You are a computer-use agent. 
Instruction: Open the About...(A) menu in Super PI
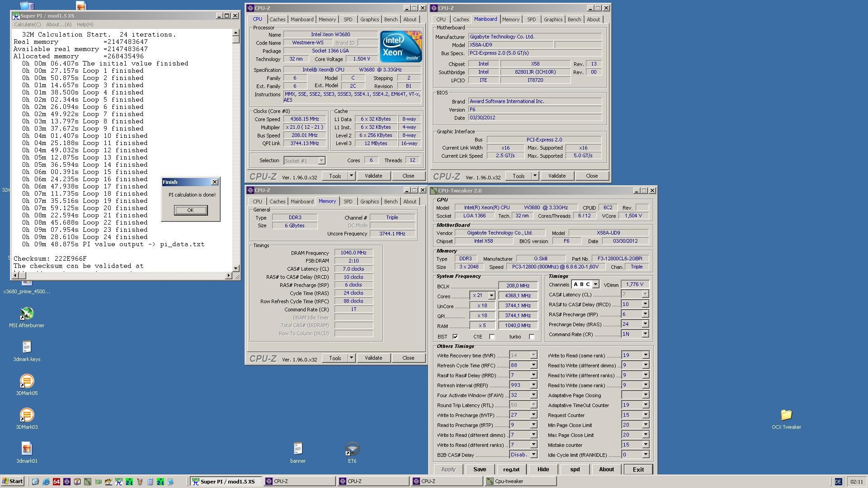click(59, 25)
